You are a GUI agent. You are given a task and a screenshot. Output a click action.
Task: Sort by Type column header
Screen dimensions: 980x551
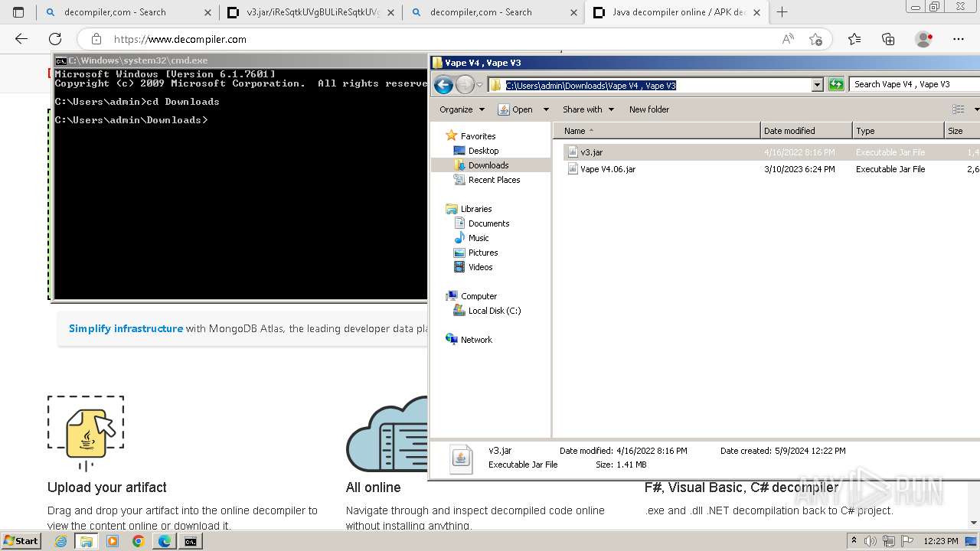(x=898, y=131)
